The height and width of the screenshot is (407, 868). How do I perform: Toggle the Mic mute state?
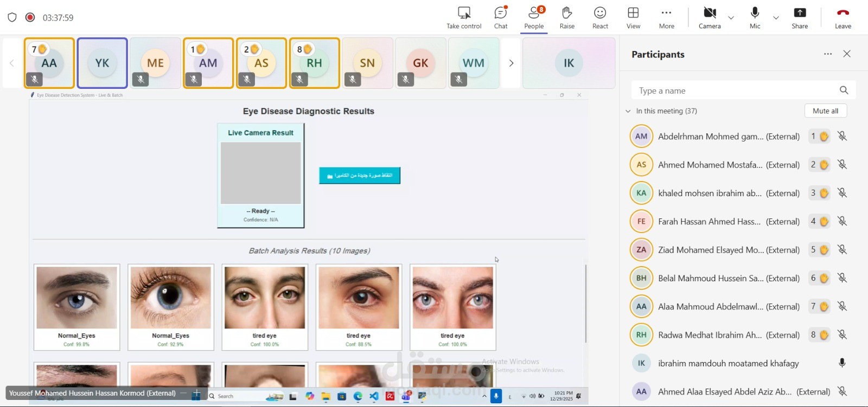click(755, 17)
